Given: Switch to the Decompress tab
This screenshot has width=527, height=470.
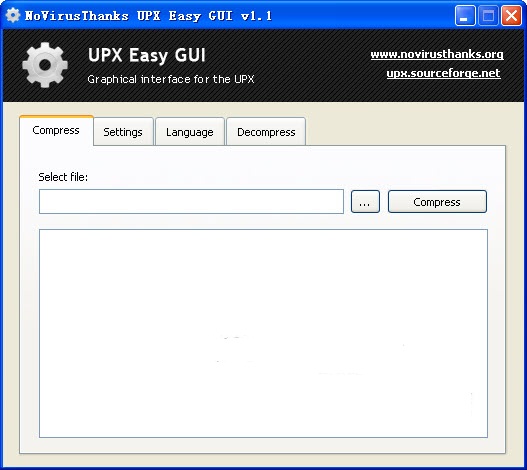Looking at the screenshot, I should point(266,132).
